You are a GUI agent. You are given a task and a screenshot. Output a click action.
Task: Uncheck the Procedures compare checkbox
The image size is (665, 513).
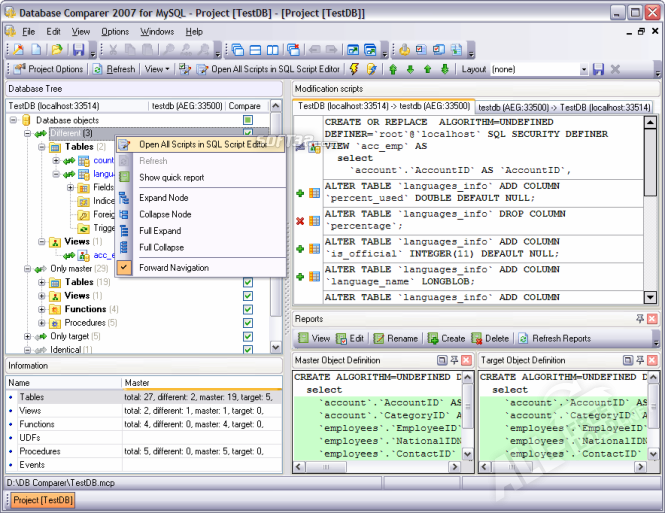pyautogui.click(x=247, y=323)
